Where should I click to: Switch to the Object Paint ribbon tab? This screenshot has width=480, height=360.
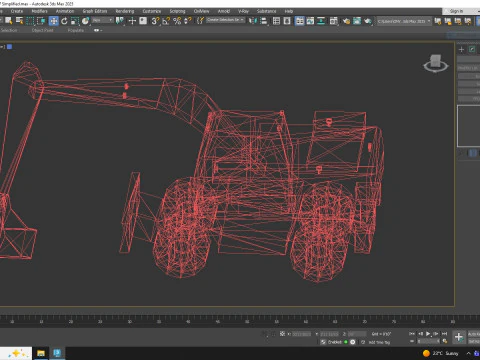(x=43, y=30)
